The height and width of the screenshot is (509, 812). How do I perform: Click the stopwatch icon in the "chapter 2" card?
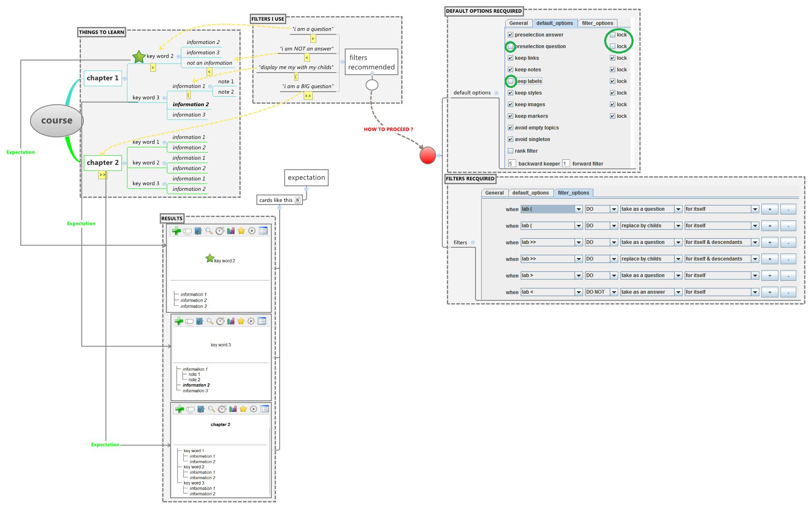pyautogui.click(x=222, y=409)
